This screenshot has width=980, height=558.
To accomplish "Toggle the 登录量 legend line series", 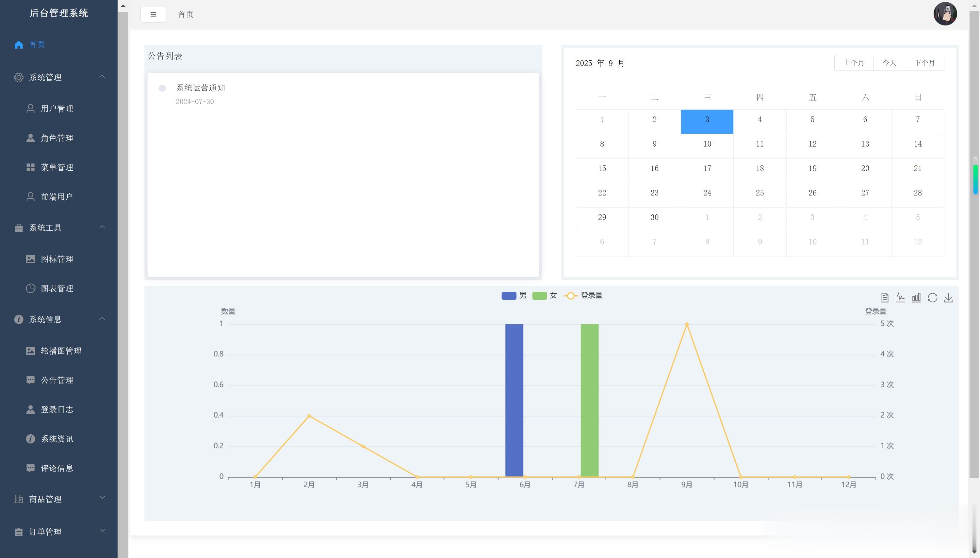I will click(583, 296).
